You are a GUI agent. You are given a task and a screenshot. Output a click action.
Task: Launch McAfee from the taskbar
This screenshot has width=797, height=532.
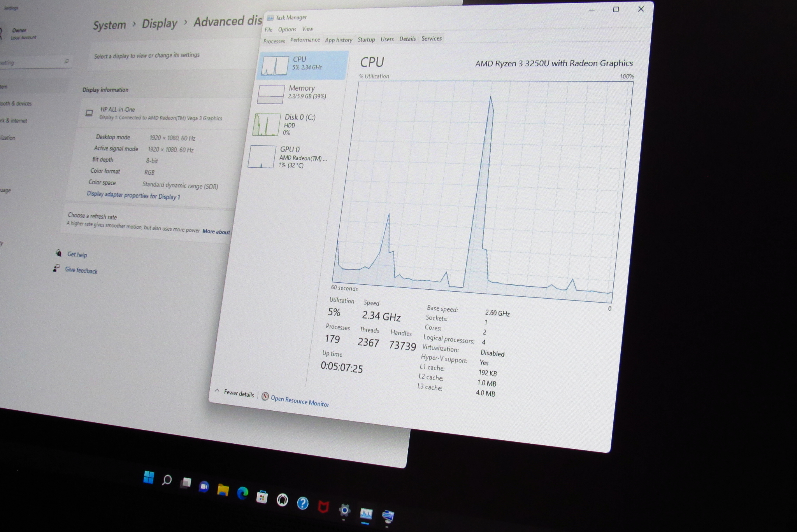[323, 507]
